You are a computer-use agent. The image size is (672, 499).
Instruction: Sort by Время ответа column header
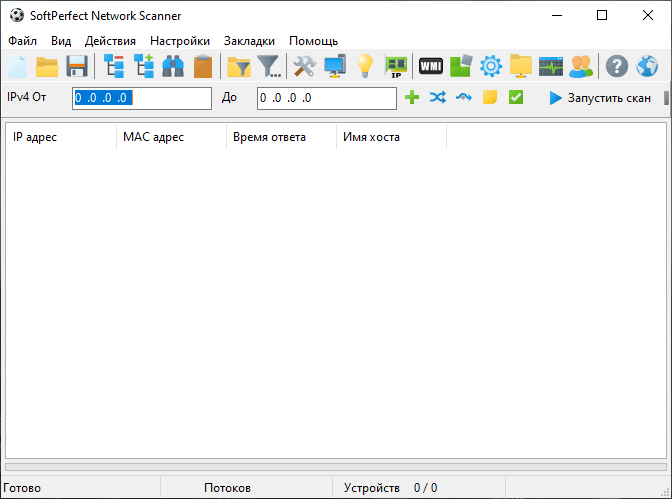[x=282, y=137]
